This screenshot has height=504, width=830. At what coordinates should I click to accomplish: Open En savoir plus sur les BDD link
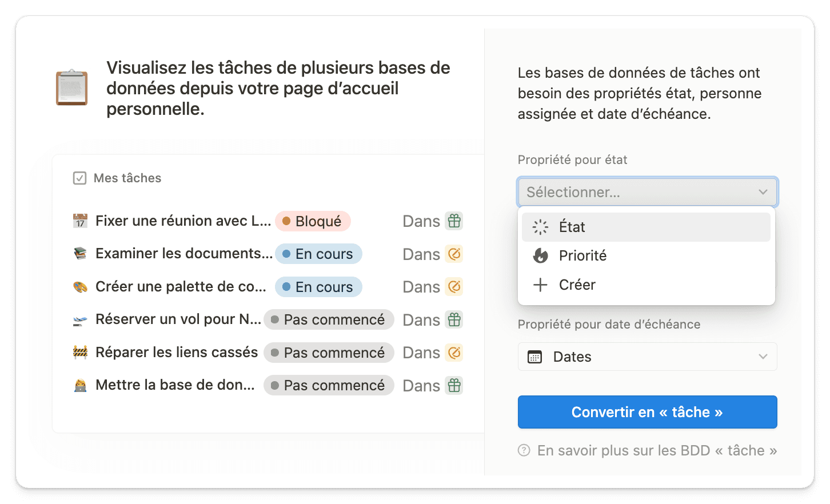pyautogui.click(x=657, y=450)
